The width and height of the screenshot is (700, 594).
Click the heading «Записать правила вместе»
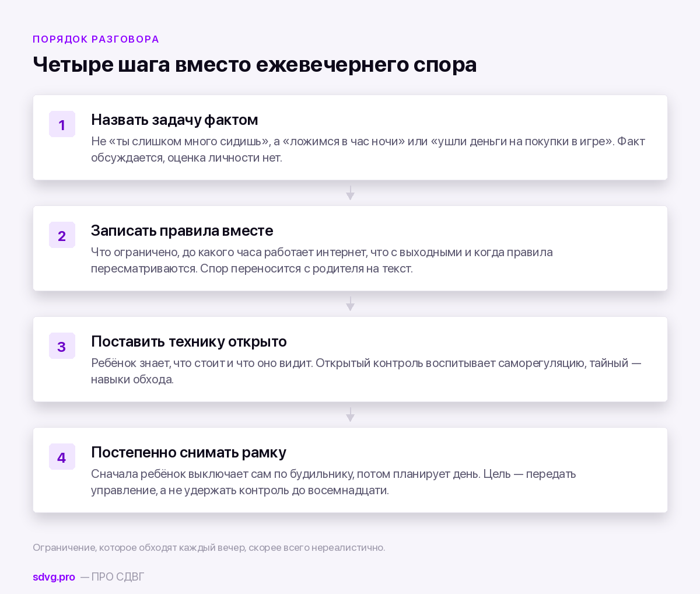[x=182, y=230]
